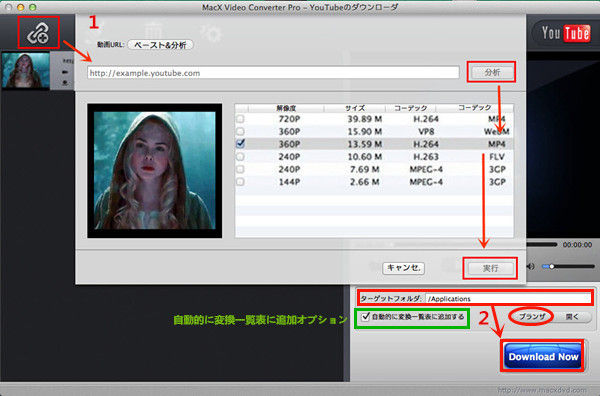Viewport: 600px width, 396px height.
Task: Open the www.macxdvd.com link
Action: 541,390
